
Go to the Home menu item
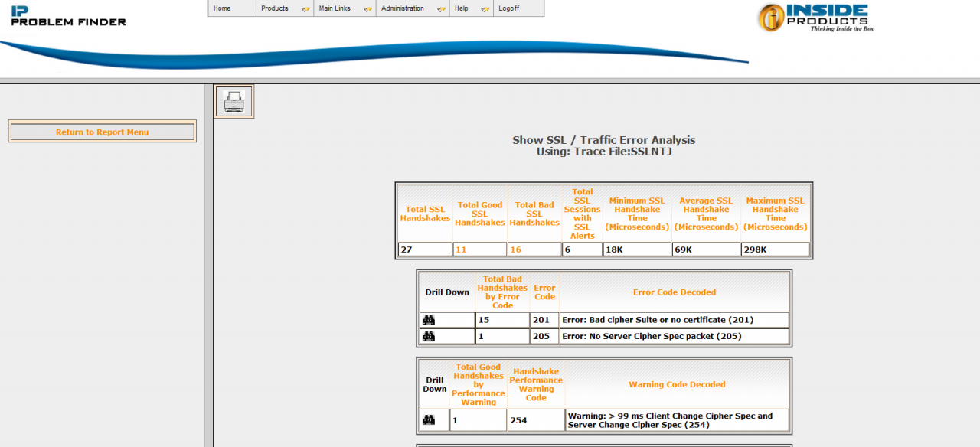tap(222, 8)
